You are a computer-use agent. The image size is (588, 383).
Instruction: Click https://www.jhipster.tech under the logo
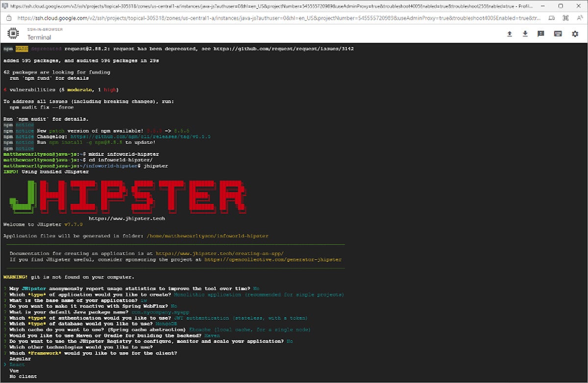click(127, 218)
